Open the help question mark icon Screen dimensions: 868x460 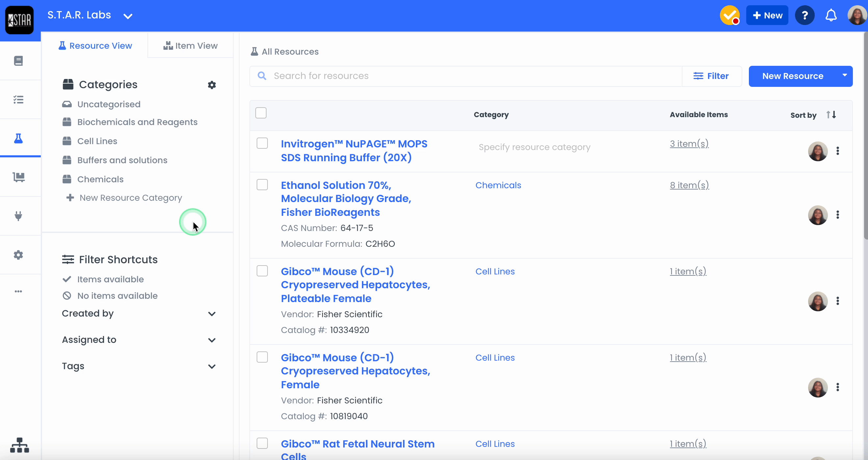(x=804, y=15)
